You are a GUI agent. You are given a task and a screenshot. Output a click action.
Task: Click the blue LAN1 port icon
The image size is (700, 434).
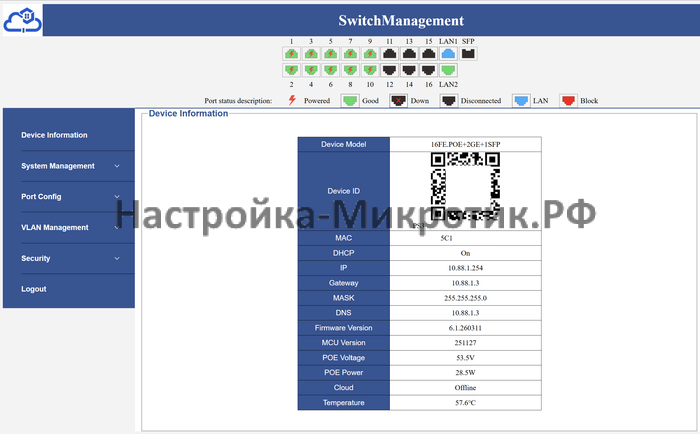448,54
